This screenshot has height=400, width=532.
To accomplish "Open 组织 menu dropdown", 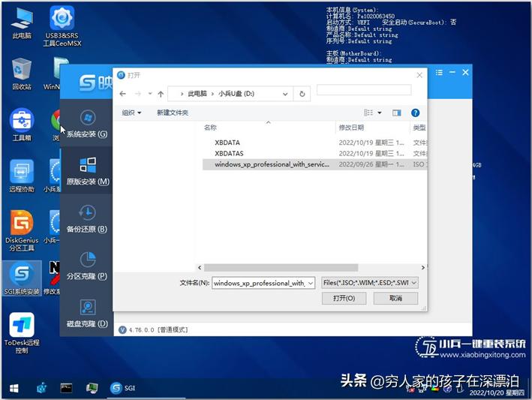I will 131,113.
